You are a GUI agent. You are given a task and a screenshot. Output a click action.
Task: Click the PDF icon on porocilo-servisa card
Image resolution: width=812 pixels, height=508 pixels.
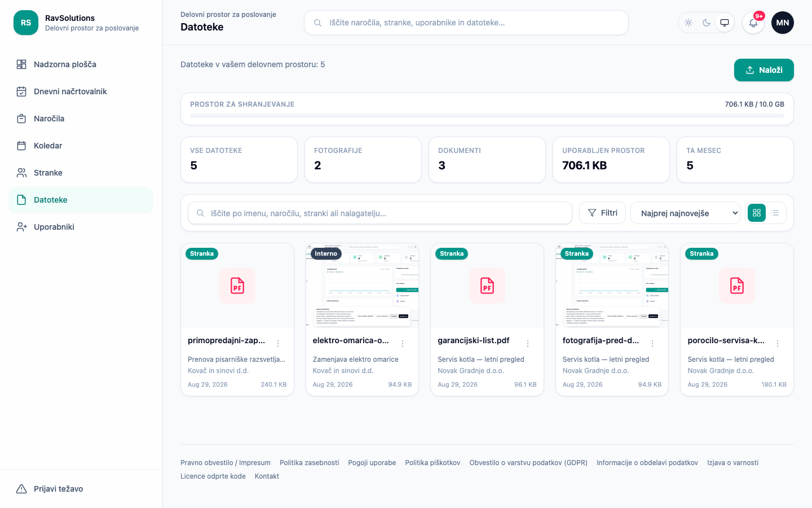737,286
